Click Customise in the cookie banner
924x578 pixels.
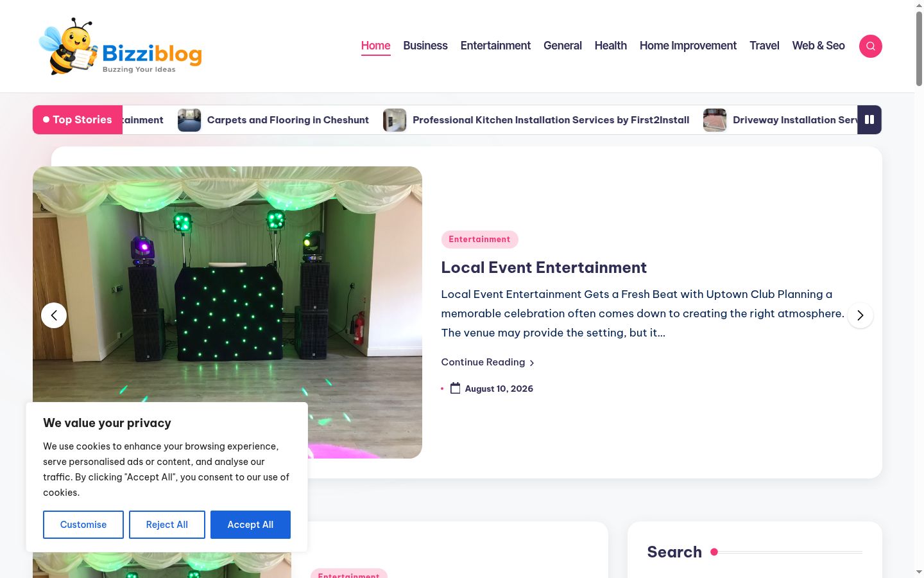tap(83, 525)
